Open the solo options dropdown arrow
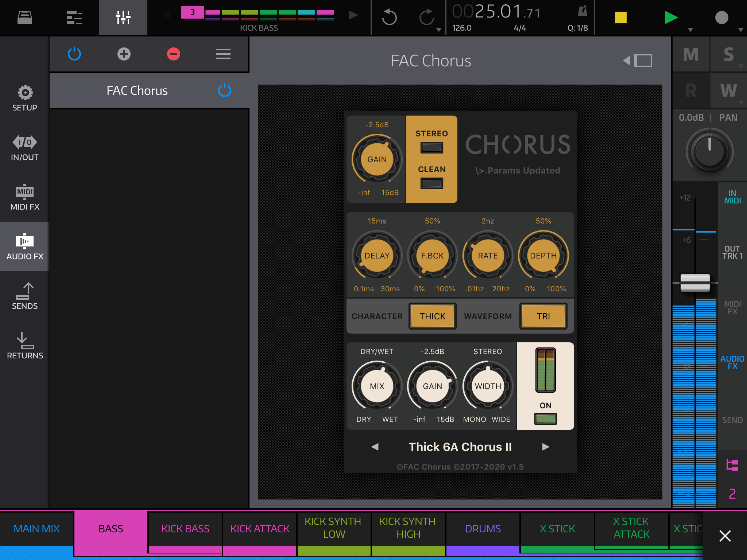 741,66
